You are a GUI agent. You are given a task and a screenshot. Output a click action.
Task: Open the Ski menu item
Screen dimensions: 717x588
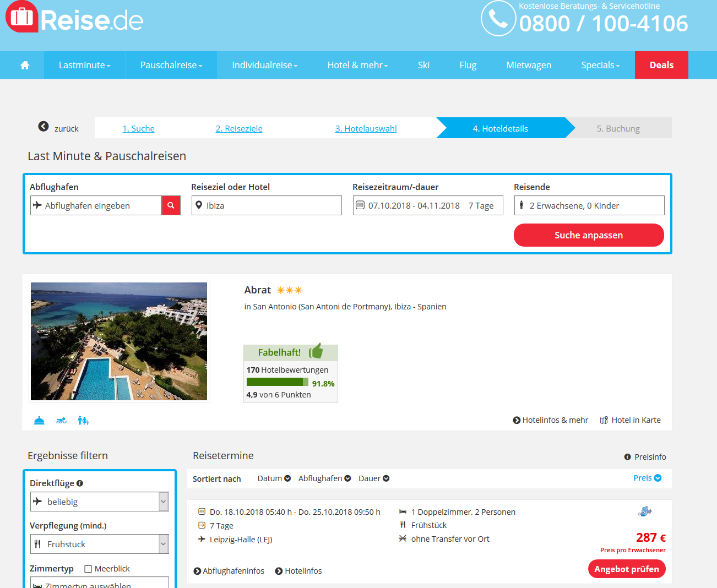(x=423, y=65)
